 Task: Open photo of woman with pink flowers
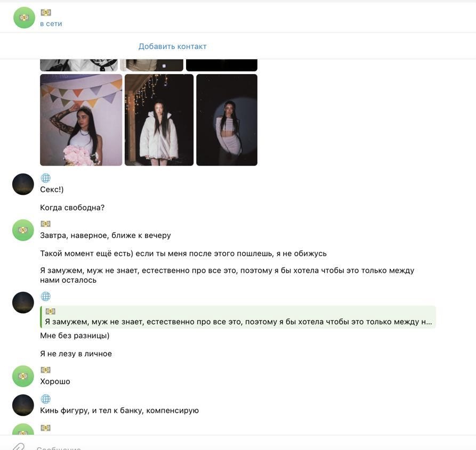tap(81, 120)
